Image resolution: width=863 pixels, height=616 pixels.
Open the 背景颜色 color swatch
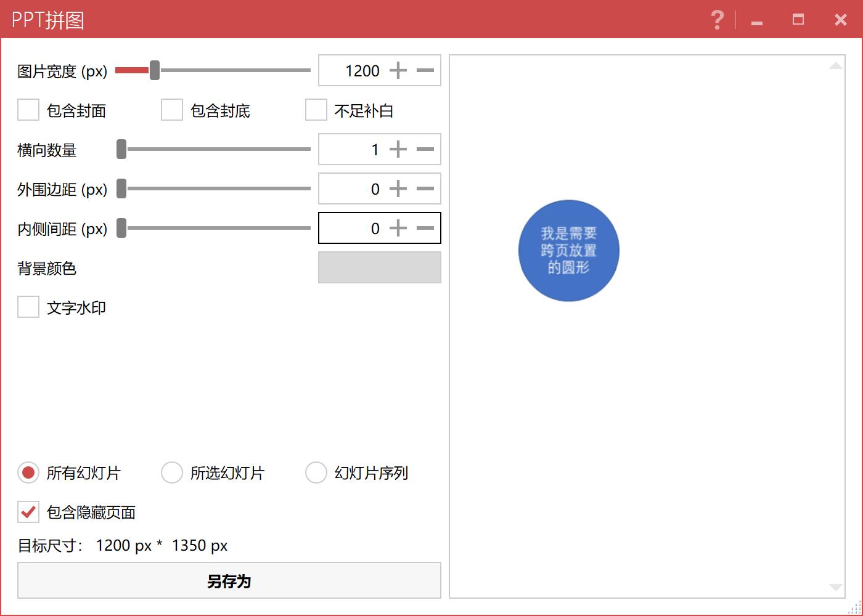(379, 267)
